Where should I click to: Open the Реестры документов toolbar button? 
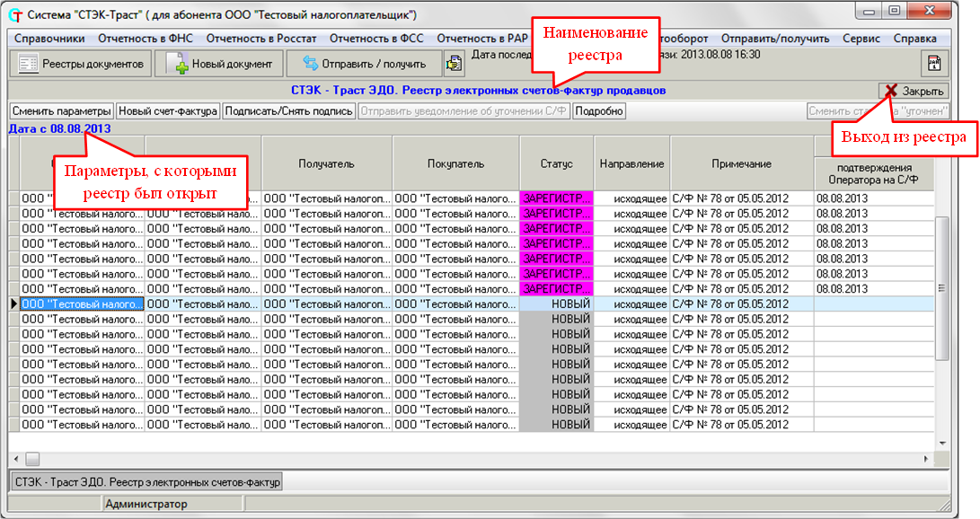[x=81, y=64]
